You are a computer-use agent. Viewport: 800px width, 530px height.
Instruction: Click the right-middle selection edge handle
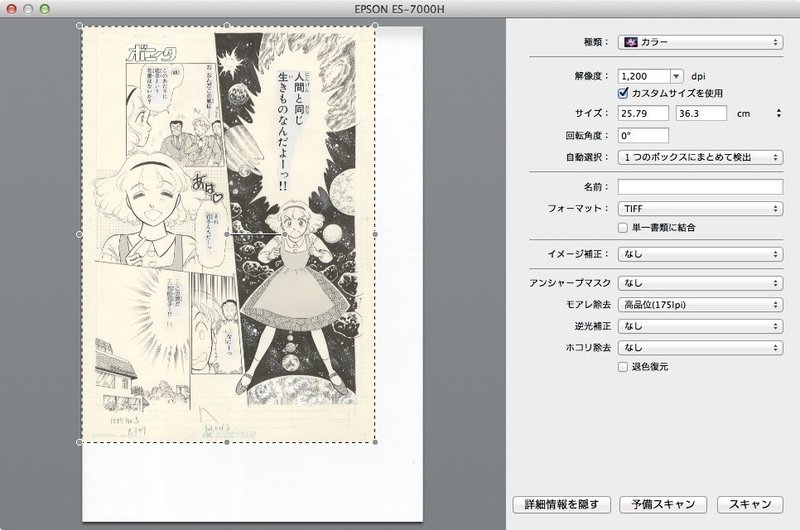376,234
